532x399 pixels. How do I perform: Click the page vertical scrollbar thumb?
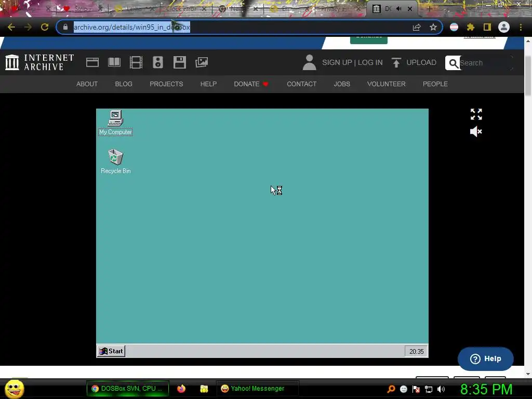(528, 75)
